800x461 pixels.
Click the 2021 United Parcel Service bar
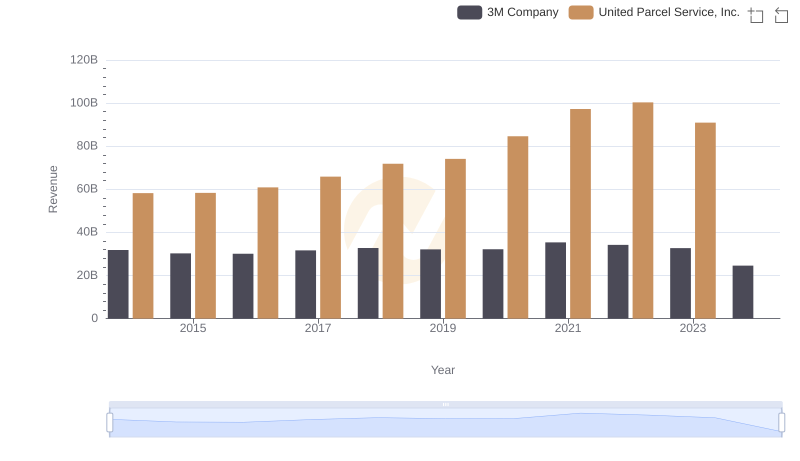581,214
